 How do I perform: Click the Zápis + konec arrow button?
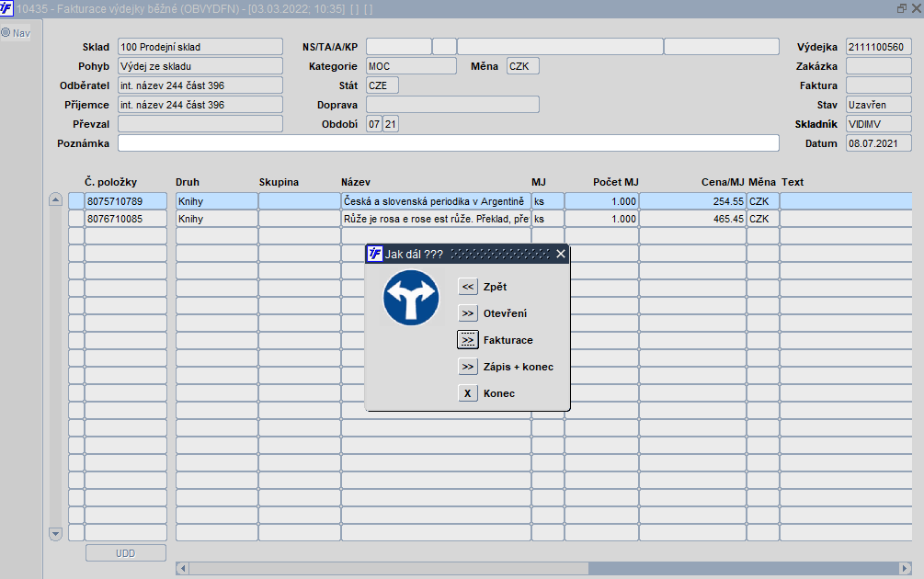click(467, 367)
